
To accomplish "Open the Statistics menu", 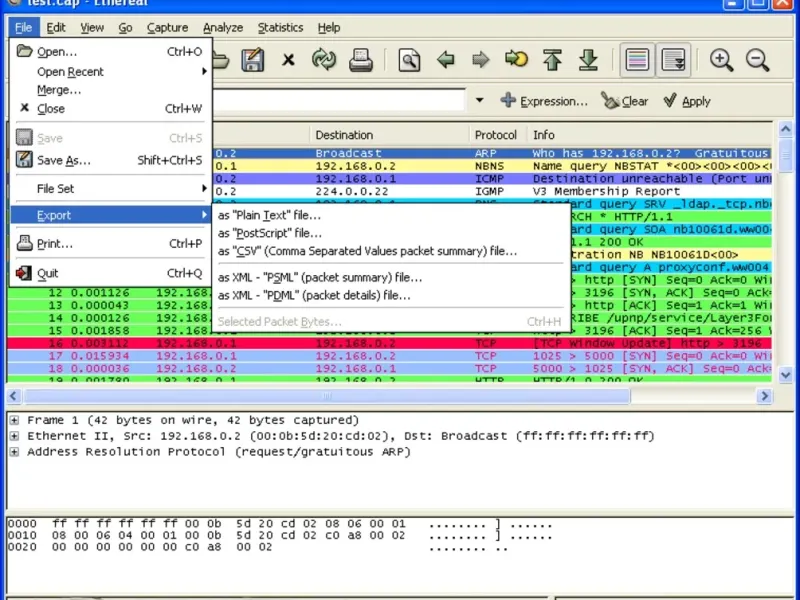I will [x=280, y=28].
